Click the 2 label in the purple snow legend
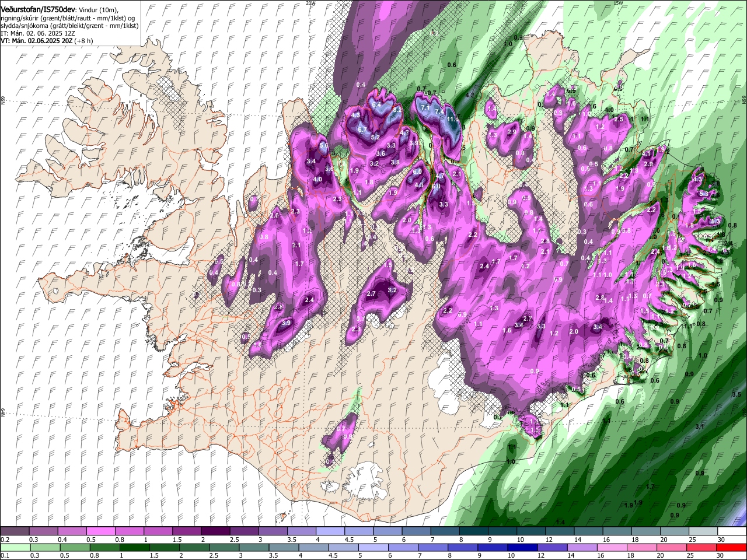The width and height of the screenshot is (747, 560). 203,540
